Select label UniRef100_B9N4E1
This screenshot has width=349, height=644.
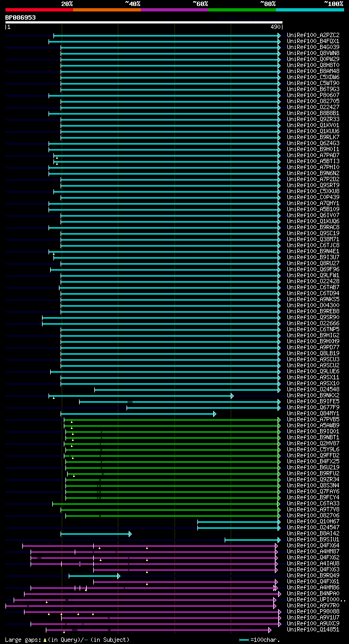[313, 252]
